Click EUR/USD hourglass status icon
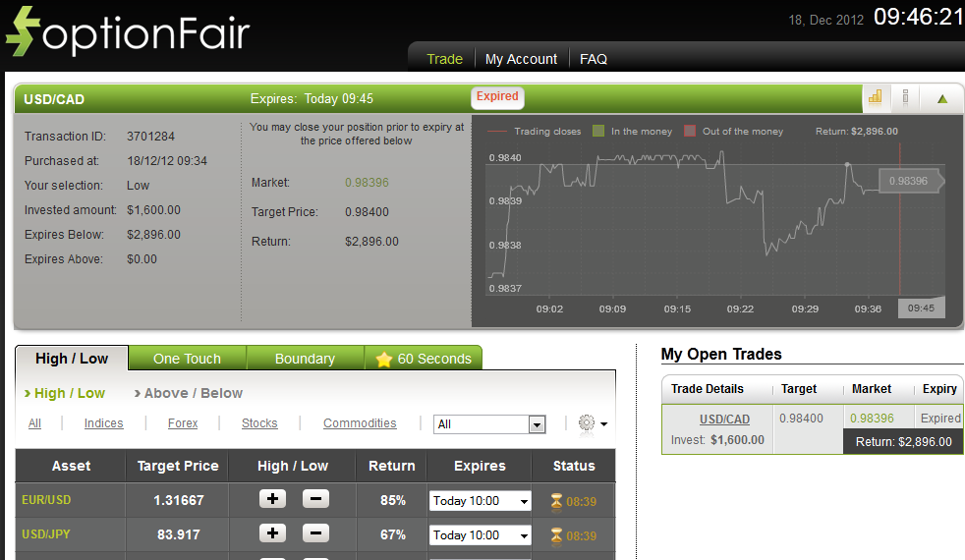 [556, 501]
